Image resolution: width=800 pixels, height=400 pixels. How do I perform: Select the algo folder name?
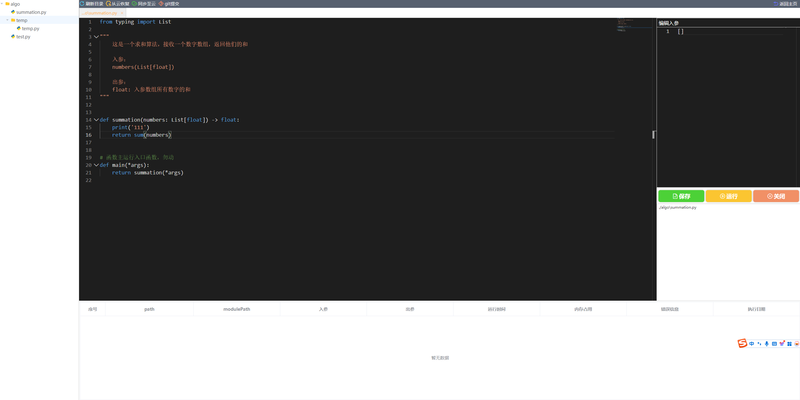click(x=15, y=4)
